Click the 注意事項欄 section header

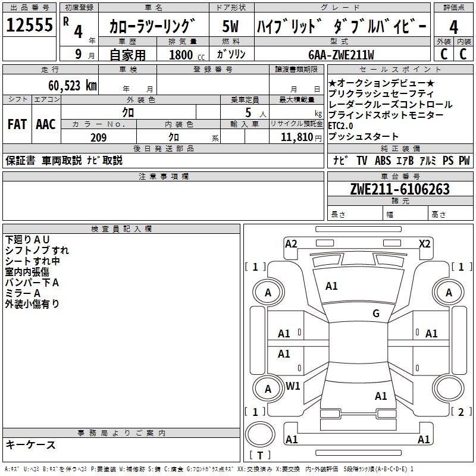click(163, 177)
